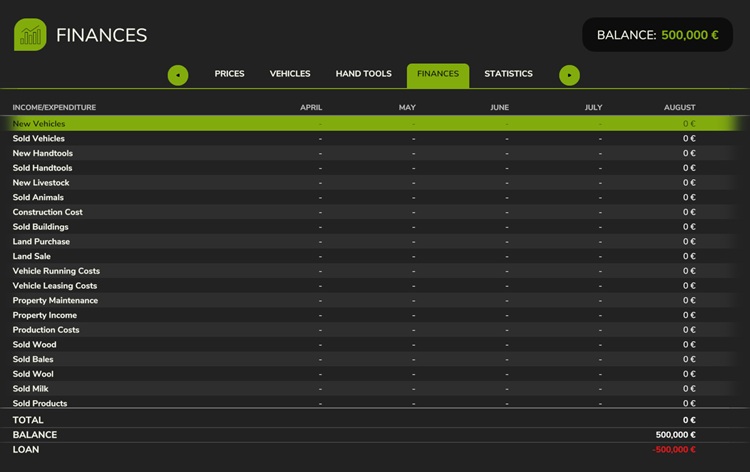Viewport: 750px width, 472px height.
Task: Click the Property Maintenance row
Action: point(55,301)
